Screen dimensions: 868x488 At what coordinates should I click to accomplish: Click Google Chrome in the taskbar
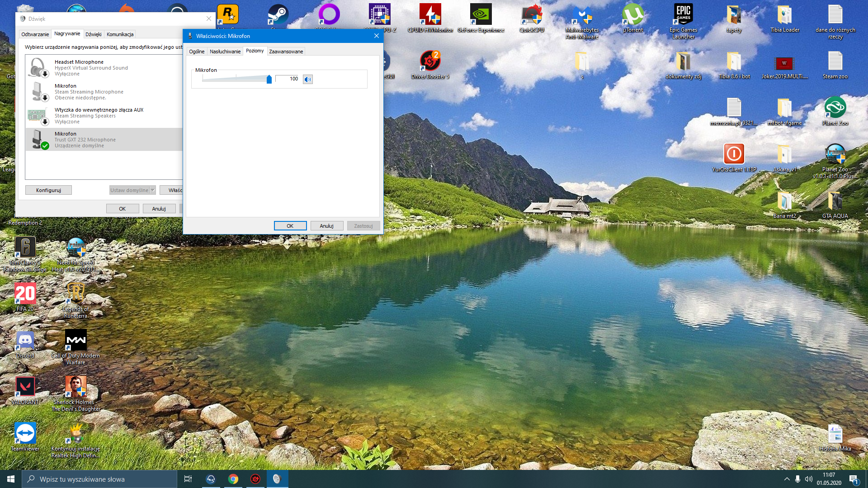click(x=233, y=479)
